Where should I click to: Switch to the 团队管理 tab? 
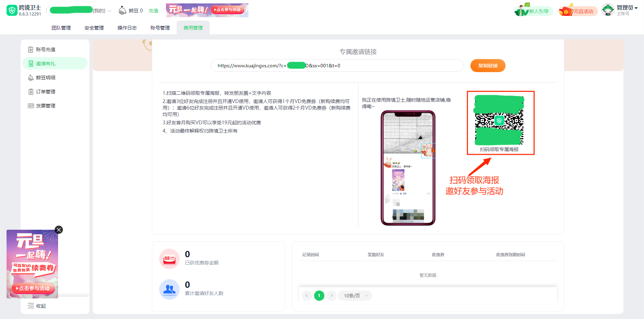(x=61, y=28)
